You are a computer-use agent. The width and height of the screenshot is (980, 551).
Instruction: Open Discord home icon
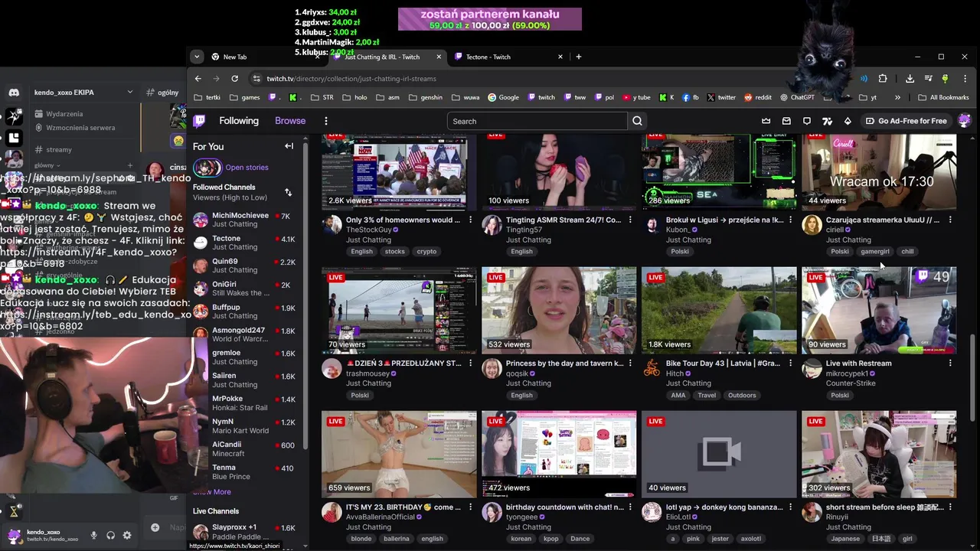click(x=14, y=93)
